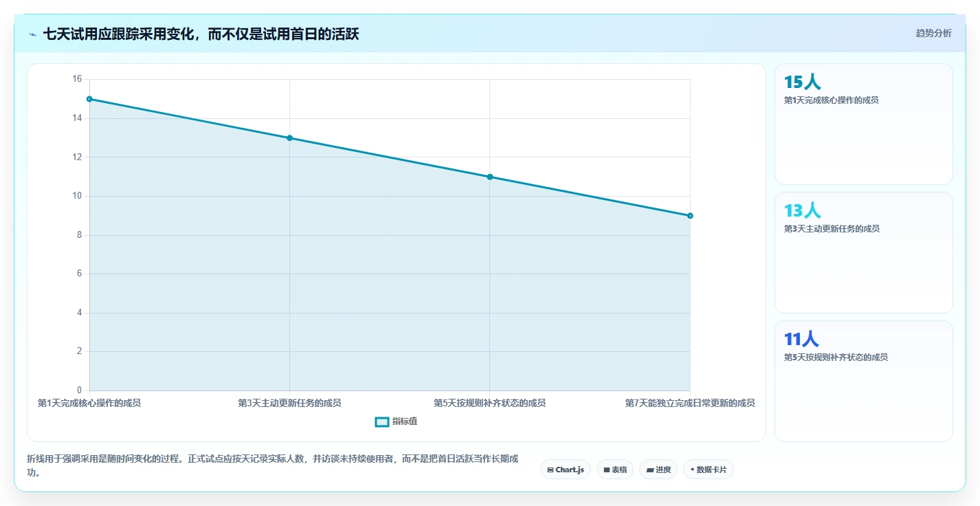Click the y-axis tick label 6

(80, 274)
